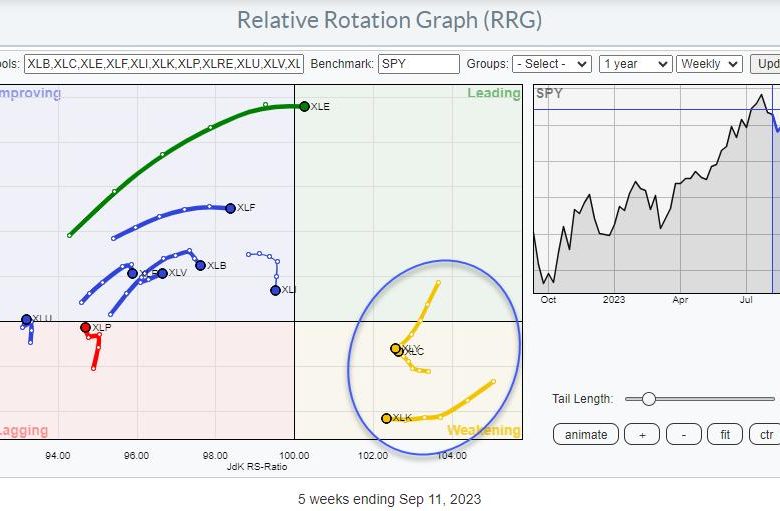
Task: Click the Groups field label
Action: click(x=488, y=64)
